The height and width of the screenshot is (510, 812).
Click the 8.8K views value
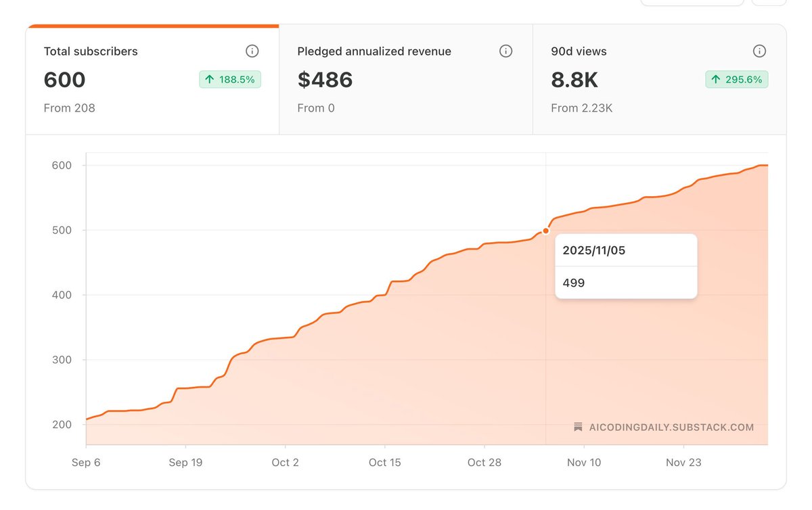[574, 80]
